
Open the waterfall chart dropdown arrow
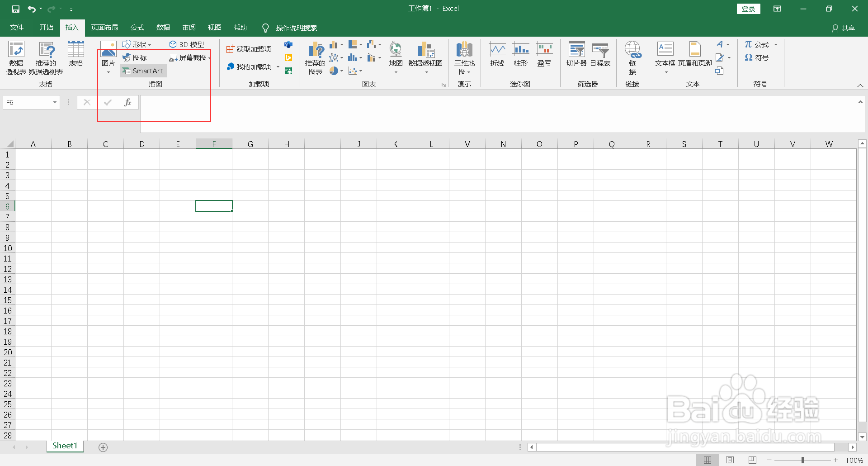point(380,45)
